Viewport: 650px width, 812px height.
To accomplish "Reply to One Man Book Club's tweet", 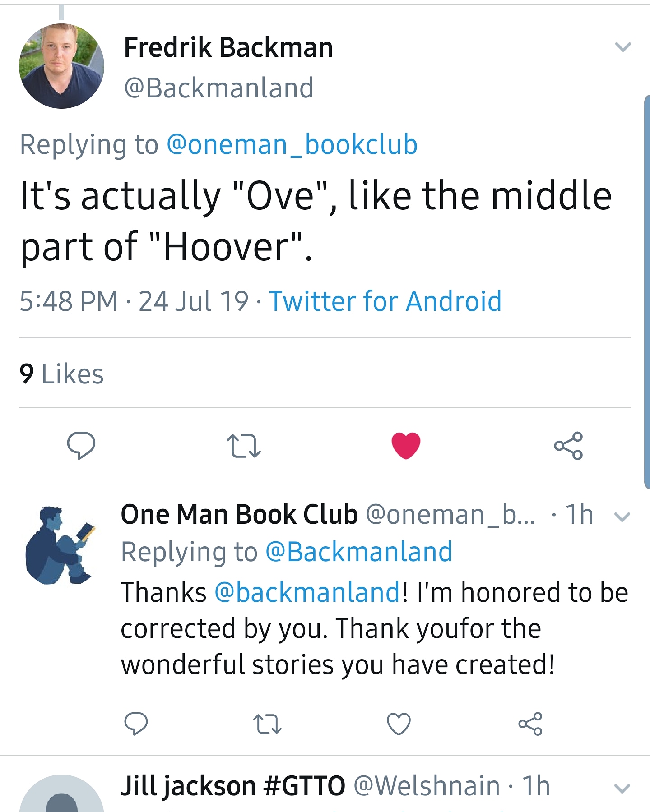I will tap(136, 724).
